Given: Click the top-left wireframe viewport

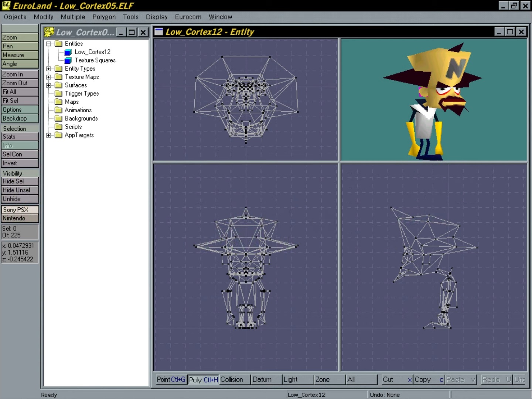Looking at the screenshot, I should click(246, 100).
